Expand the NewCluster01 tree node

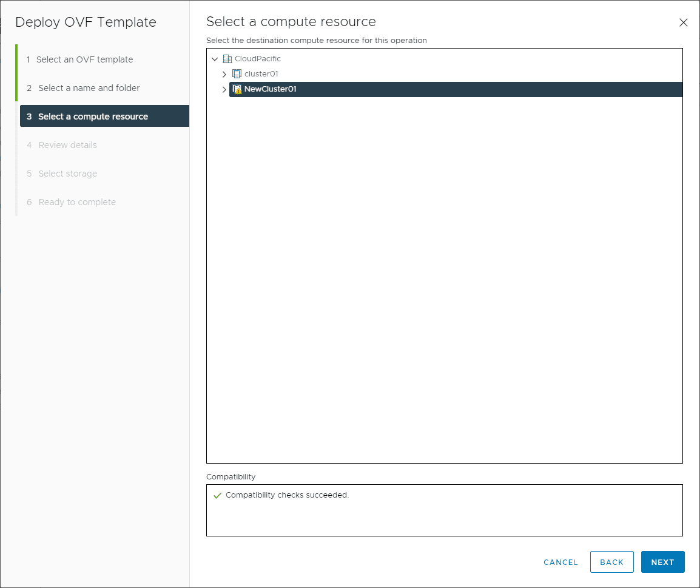point(224,89)
